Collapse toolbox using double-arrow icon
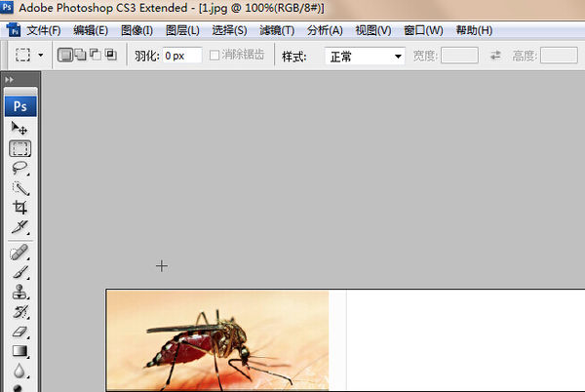The image size is (585, 392). pos(10,79)
